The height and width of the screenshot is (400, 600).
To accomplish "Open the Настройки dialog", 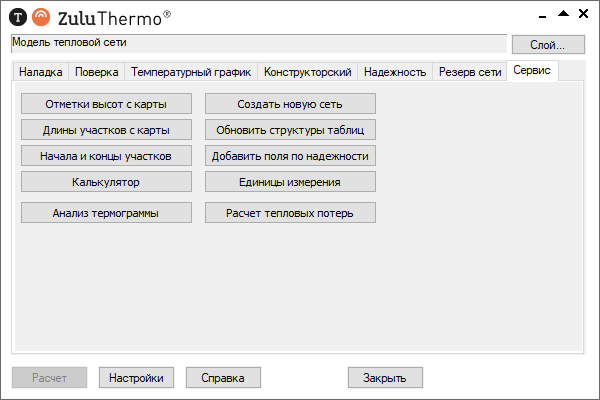I will (136, 378).
